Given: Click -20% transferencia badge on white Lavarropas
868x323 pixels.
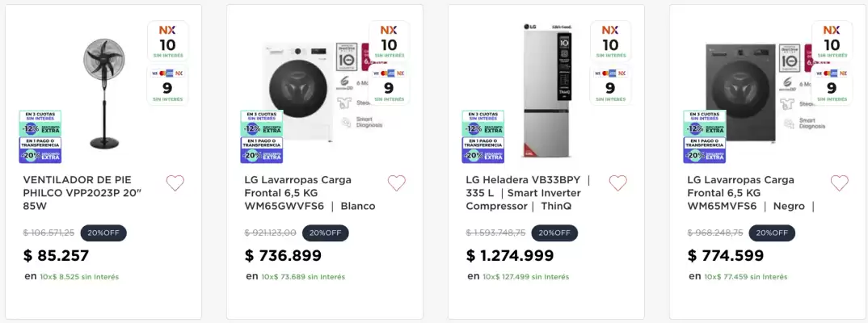Looking at the screenshot, I should [262, 150].
